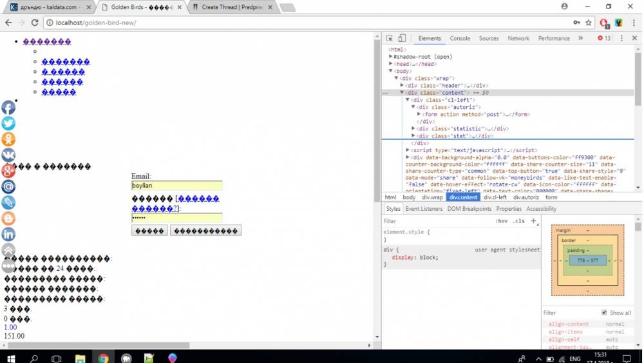The width and height of the screenshot is (644, 363).
Task: Expand the div class statistic node
Action: [x=413, y=129]
